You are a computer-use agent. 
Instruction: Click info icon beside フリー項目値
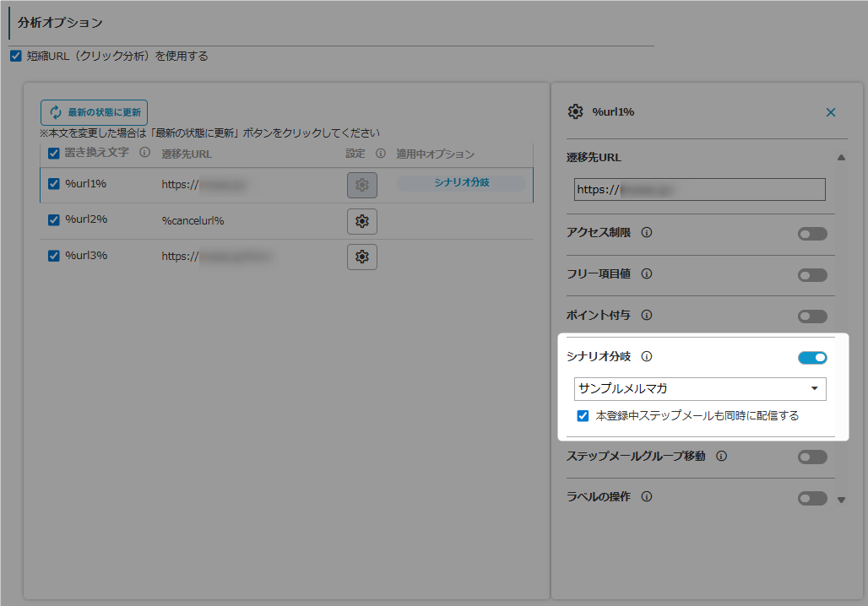click(x=647, y=274)
